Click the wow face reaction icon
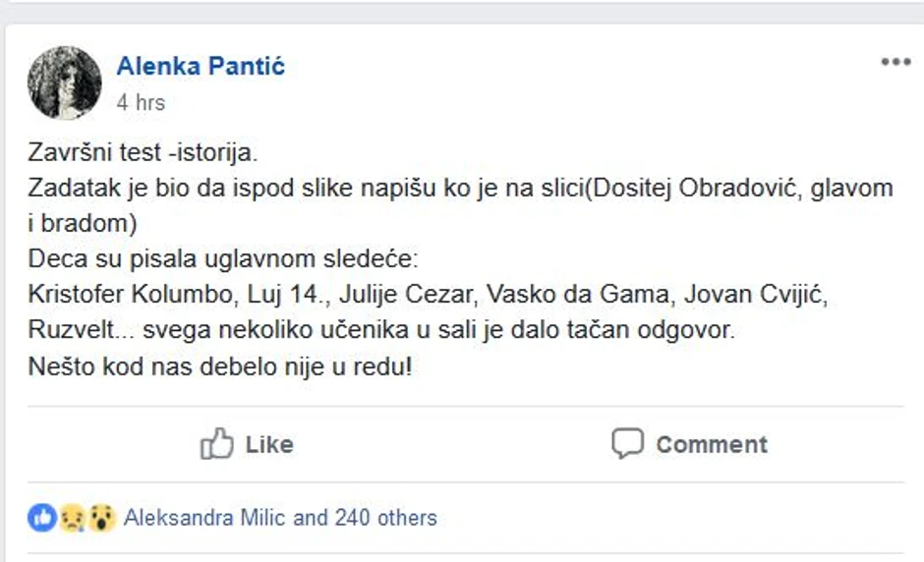 pyautogui.click(x=101, y=518)
